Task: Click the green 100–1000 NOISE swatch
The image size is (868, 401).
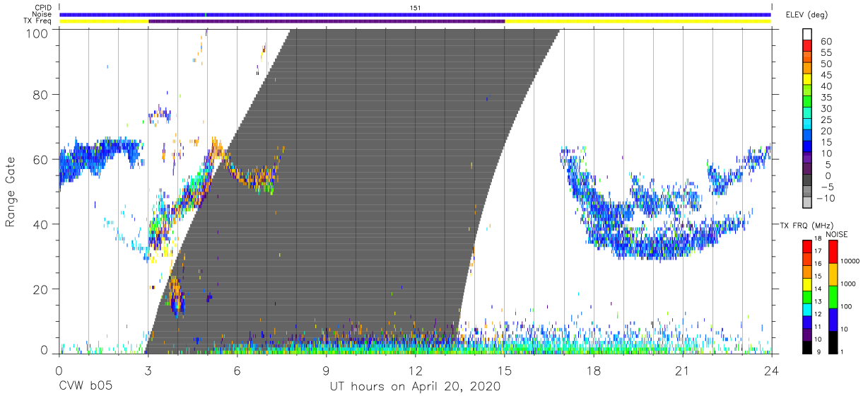Action: coord(833,296)
